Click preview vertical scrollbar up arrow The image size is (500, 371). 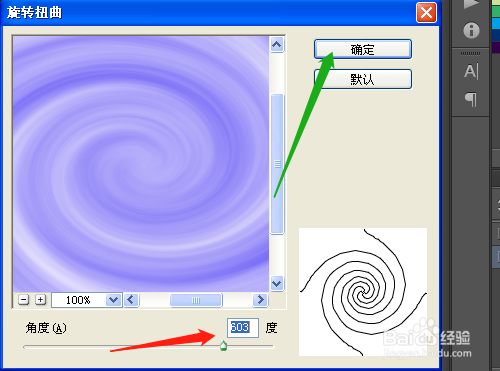(x=277, y=44)
